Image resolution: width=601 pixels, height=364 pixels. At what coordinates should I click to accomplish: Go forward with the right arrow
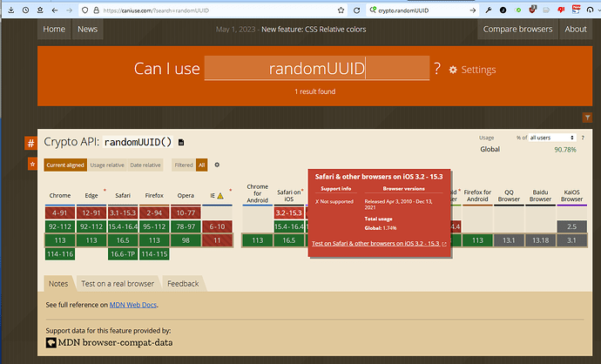coord(69,10)
